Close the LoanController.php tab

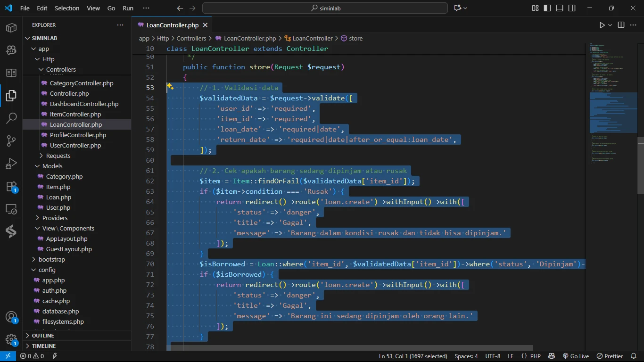205,25
